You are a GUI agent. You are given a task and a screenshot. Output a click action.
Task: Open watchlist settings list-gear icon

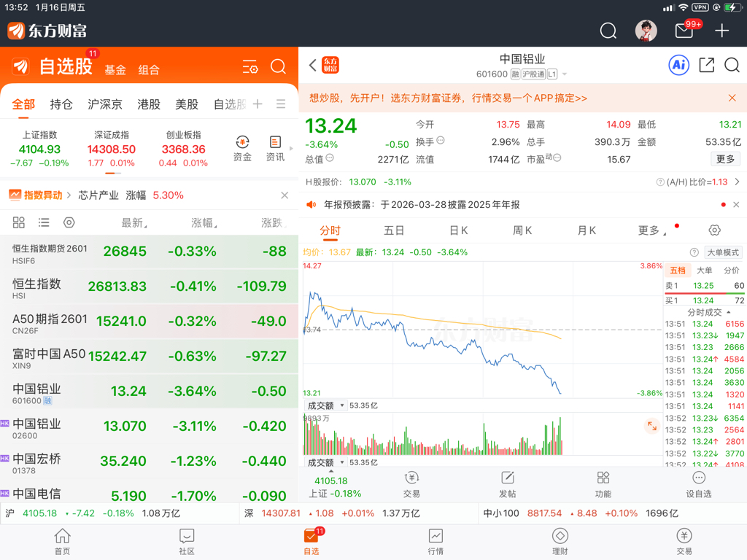coord(250,66)
